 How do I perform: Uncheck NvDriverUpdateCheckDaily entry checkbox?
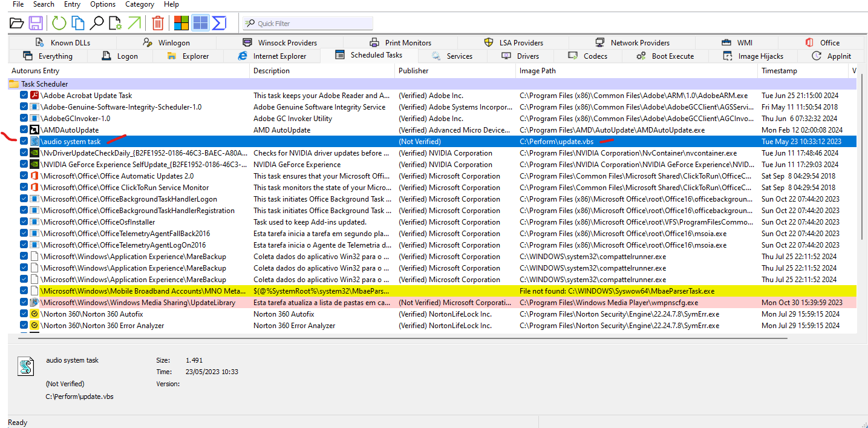24,153
